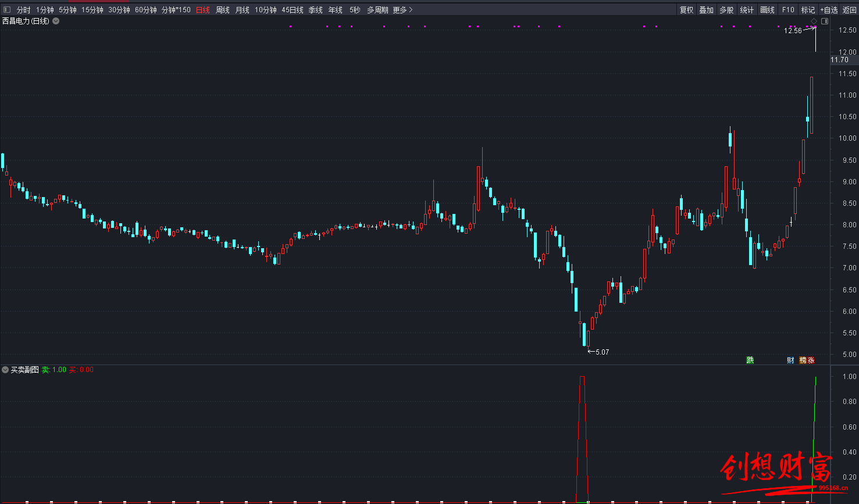Image resolution: width=859 pixels, height=504 pixels.
Task: Select the 1分钟 period tab
Action: click(45, 10)
